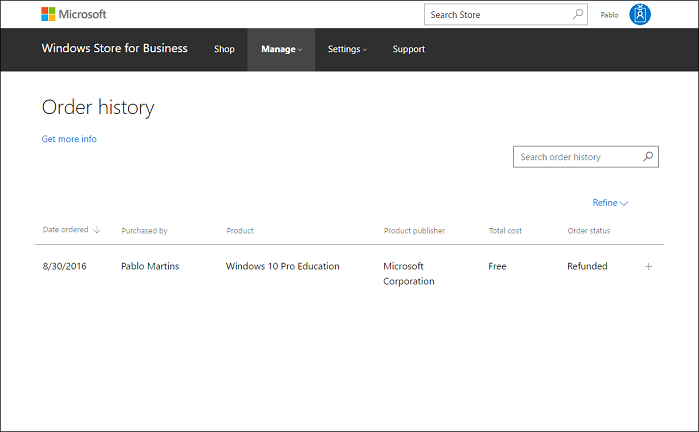Click the Date ordered sort arrow

(97, 230)
